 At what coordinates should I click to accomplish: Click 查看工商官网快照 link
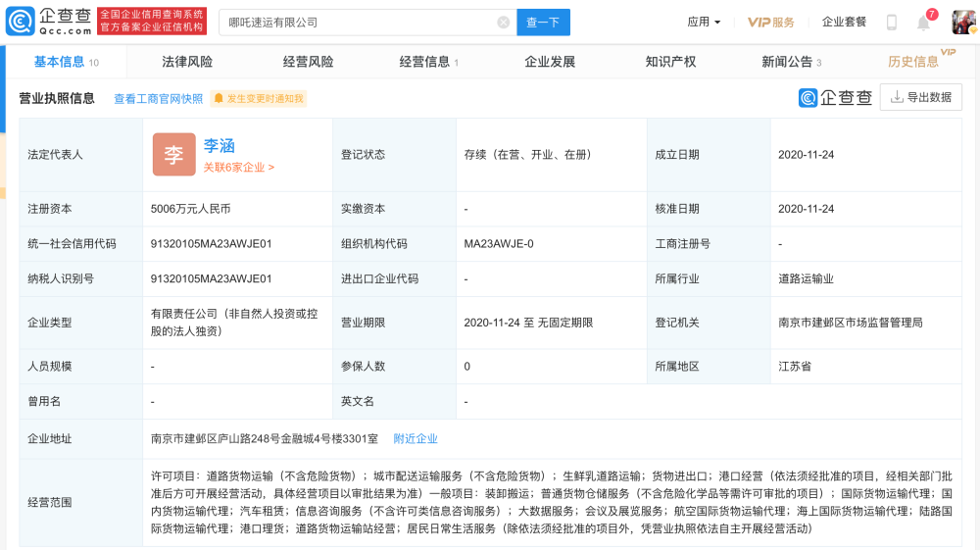pos(158,99)
